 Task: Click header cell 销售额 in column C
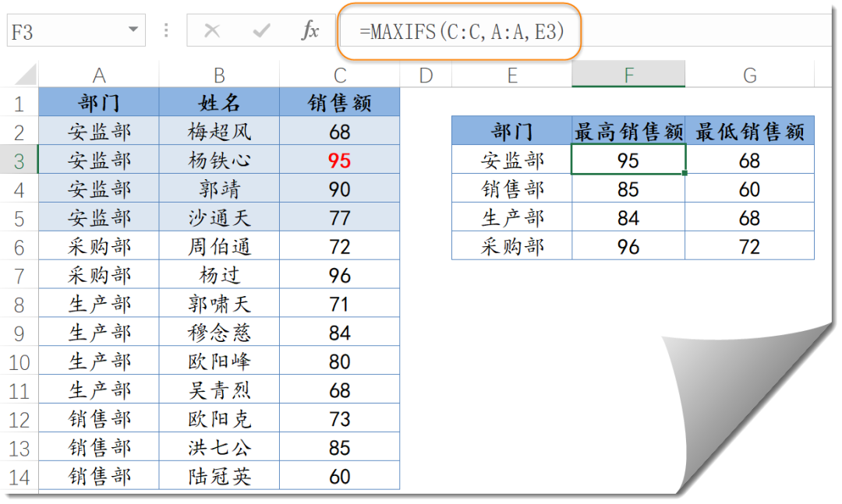(339, 102)
